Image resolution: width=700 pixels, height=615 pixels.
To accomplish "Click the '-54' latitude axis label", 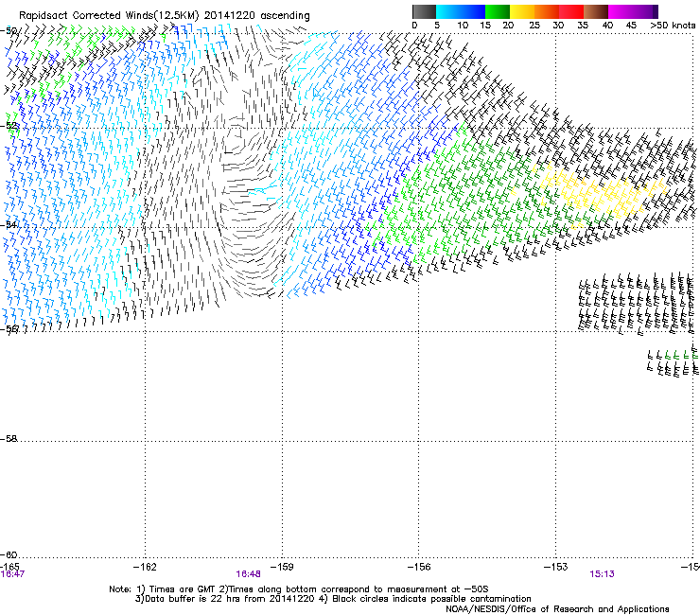I will click(x=9, y=224).
